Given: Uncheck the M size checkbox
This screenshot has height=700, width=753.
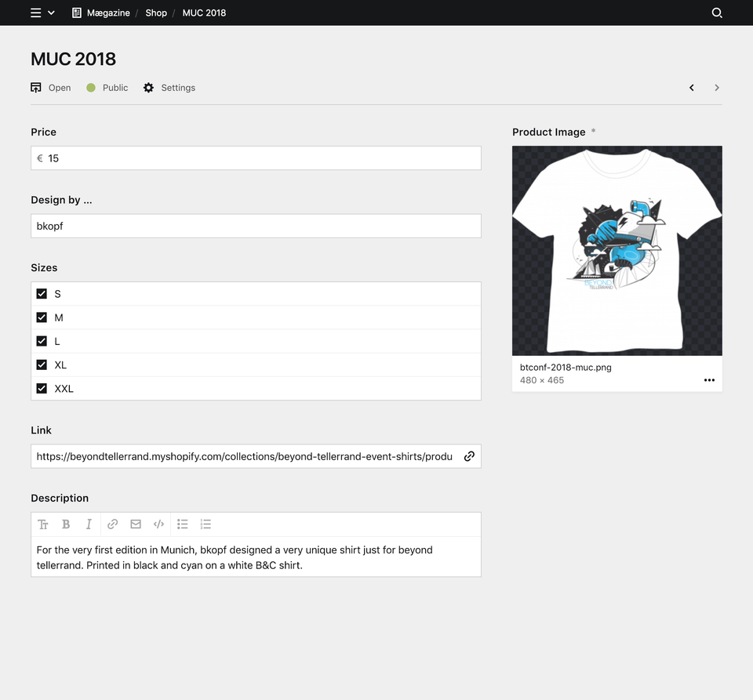Looking at the screenshot, I should [42, 317].
